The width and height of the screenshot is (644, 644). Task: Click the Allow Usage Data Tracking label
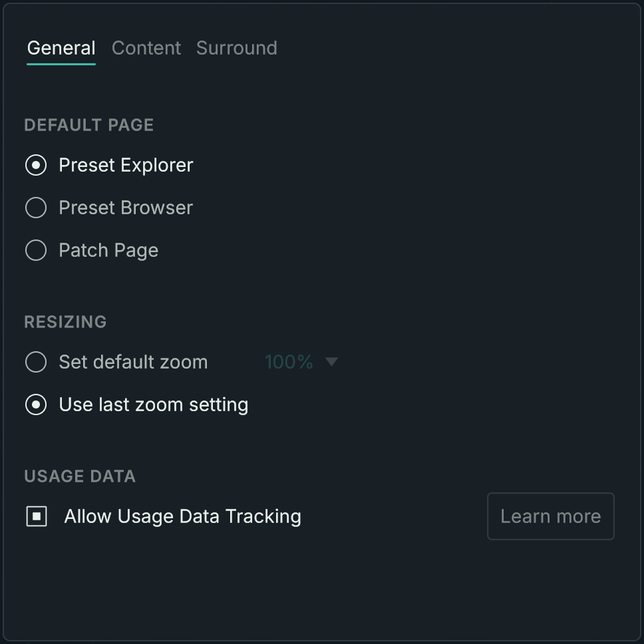182,516
